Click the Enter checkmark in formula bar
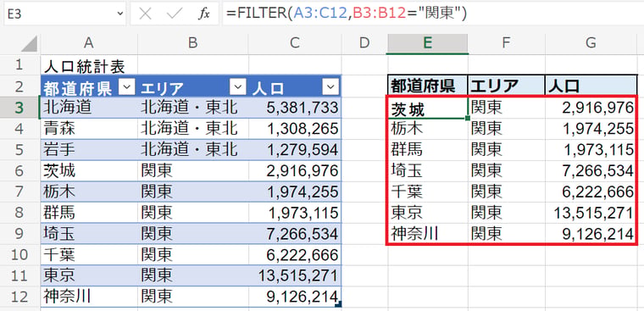The height and width of the screenshot is (311, 644). pos(175,14)
